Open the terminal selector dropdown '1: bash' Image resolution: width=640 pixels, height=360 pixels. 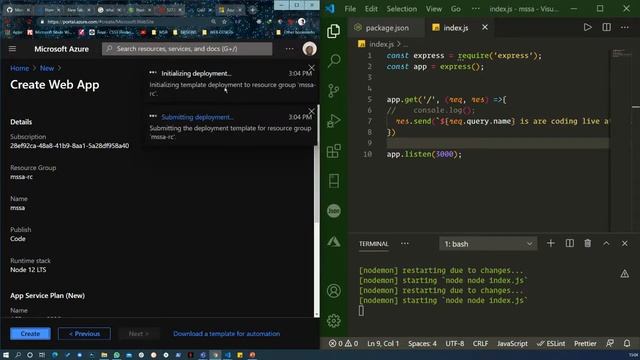point(488,244)
